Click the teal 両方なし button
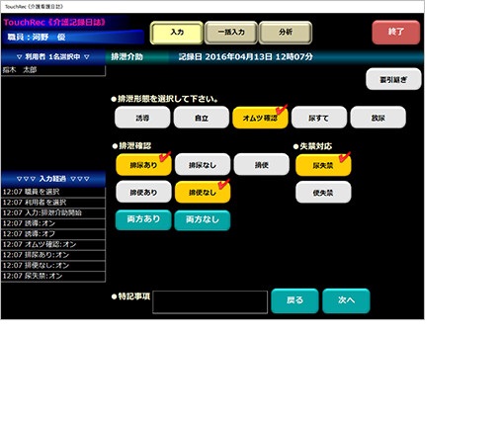 [203, 220]
